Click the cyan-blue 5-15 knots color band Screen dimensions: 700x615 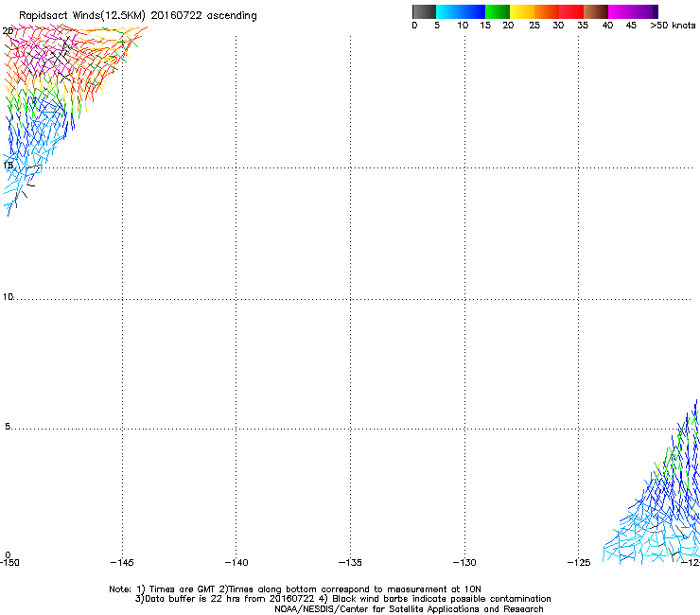coord(461,11)
